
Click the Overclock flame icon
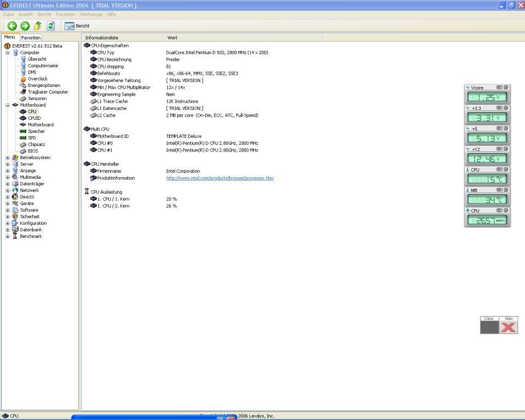tap(23, 79)
